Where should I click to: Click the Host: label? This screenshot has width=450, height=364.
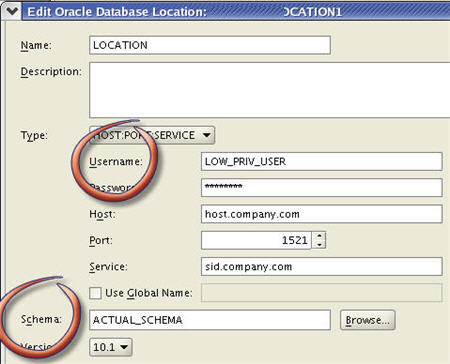point(102,214)
